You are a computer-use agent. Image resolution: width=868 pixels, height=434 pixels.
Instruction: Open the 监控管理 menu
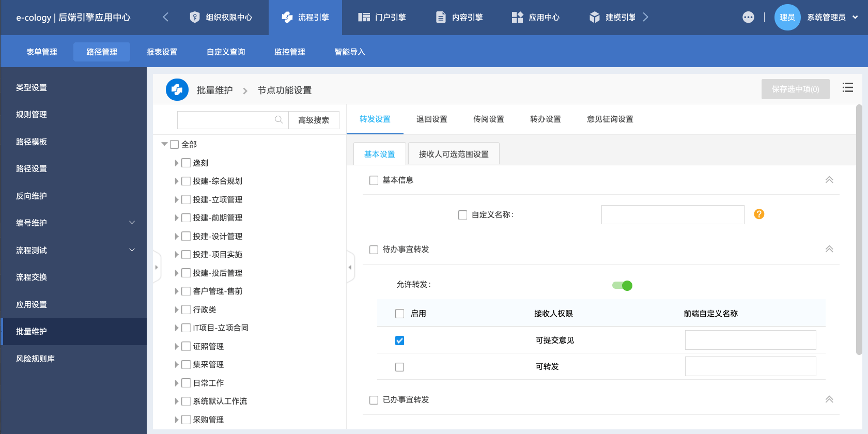[290, 52]
